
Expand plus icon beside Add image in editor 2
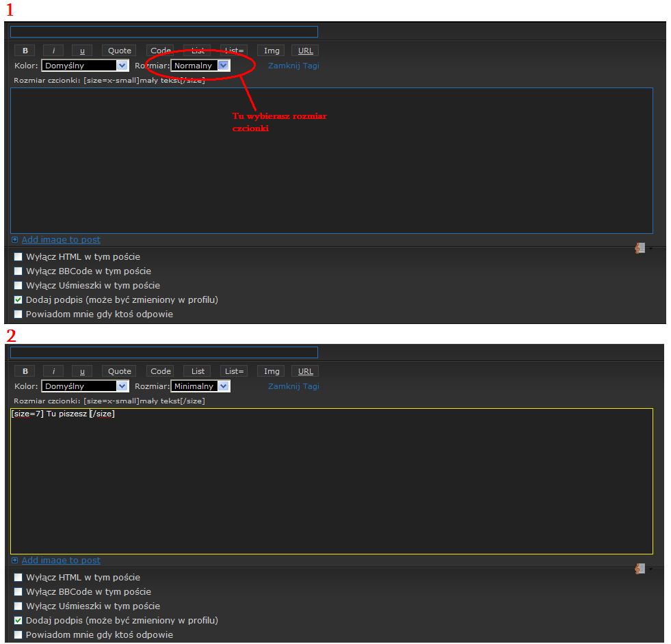click(x=14, y=560)
